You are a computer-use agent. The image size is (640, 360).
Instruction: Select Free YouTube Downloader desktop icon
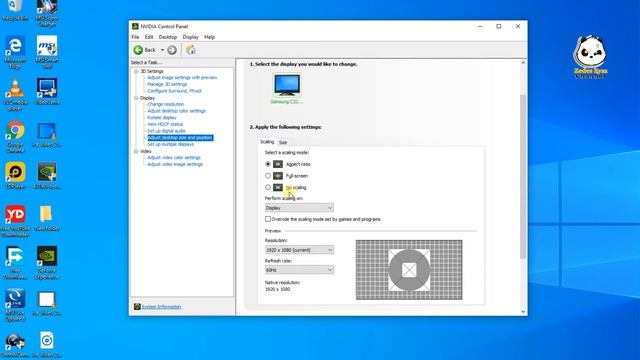pyautogui.click(x=15, y=221)
